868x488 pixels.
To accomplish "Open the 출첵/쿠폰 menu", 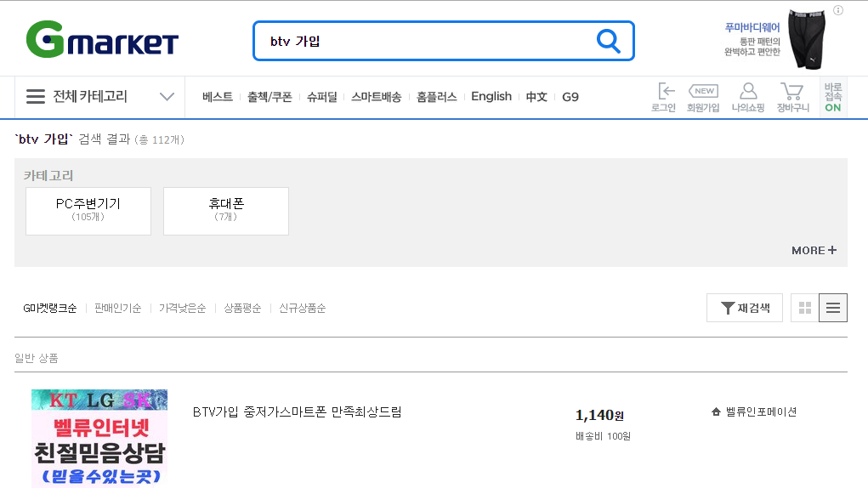I will 269,97.
